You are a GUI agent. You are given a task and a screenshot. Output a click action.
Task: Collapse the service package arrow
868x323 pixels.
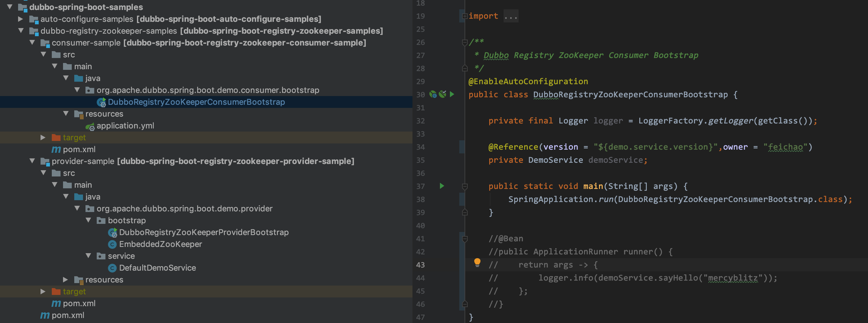[88, 256]
